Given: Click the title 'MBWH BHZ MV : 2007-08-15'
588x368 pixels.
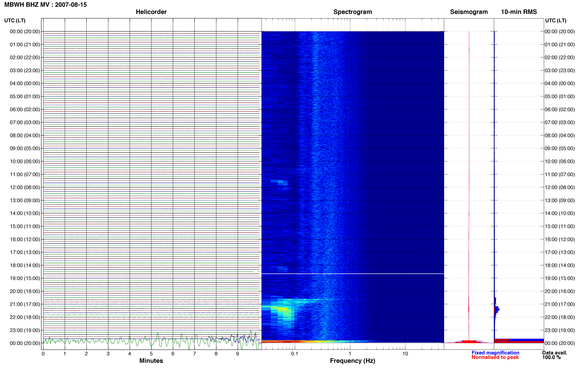Looking at the screenshot, I should click(x=45, y=5).
